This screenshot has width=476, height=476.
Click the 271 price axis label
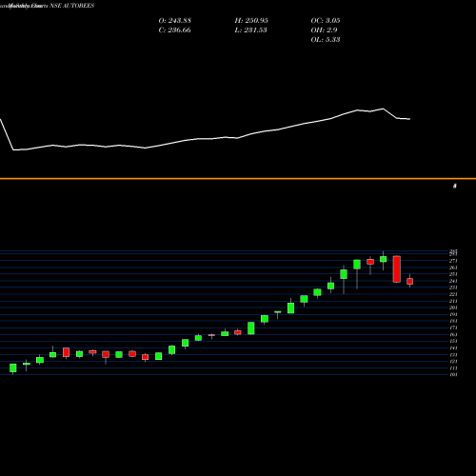coord(453,261)
